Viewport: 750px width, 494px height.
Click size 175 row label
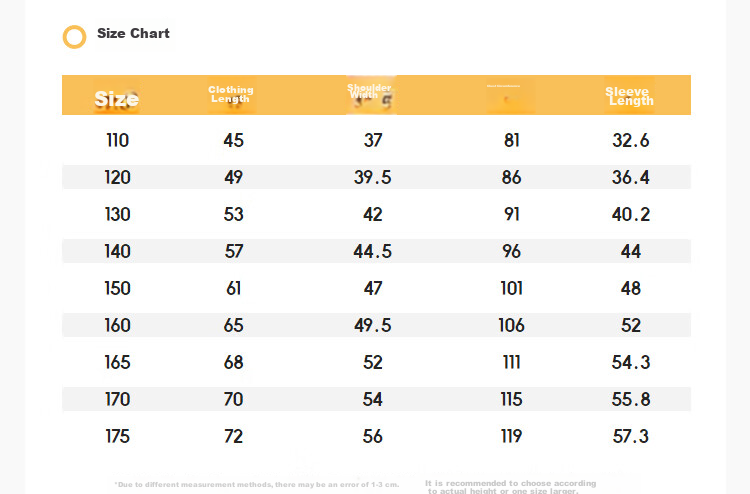click(x=118, y=437)
